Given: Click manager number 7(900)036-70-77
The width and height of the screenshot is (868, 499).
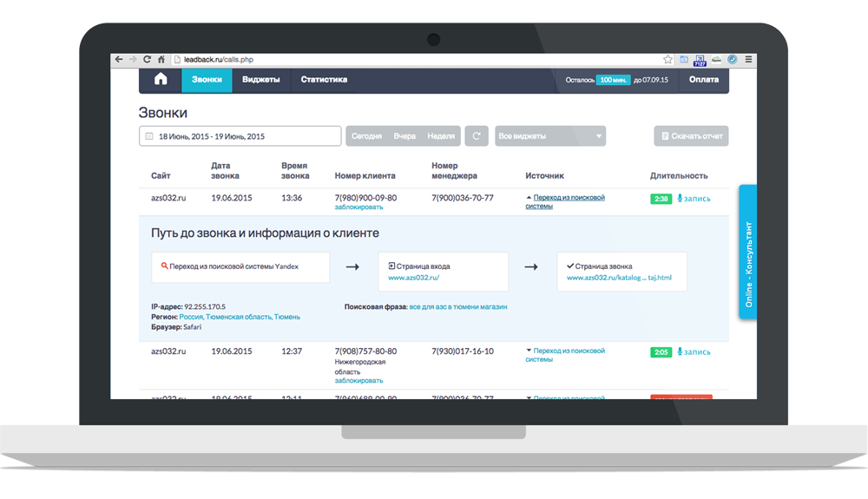Looking at the screenshot, I should tap(463, 198).
